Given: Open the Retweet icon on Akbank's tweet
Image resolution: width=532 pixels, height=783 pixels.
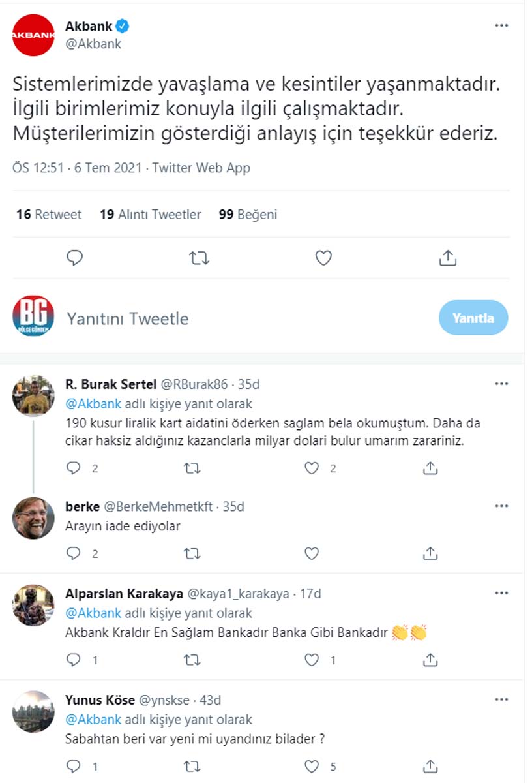Looking at the screenshot, I should coord(198,258).
